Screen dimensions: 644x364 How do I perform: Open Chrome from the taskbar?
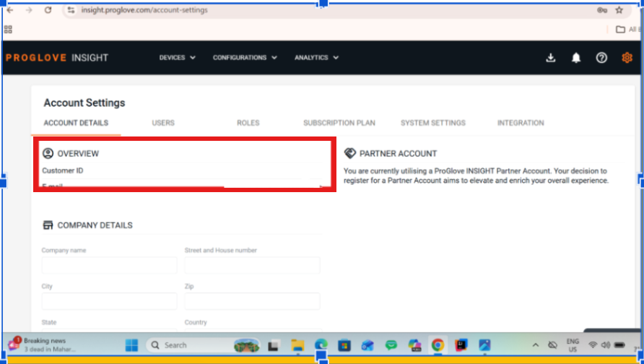click(438, 345)
